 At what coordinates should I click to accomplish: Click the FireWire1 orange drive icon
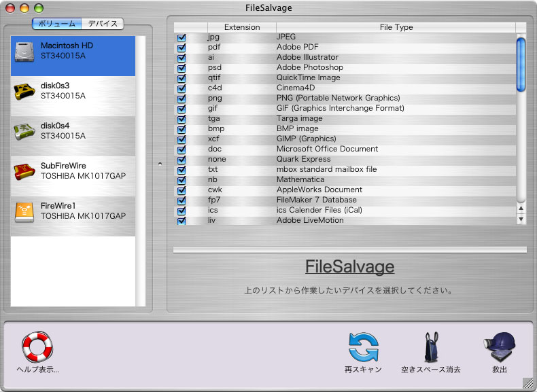pos(24,212)
